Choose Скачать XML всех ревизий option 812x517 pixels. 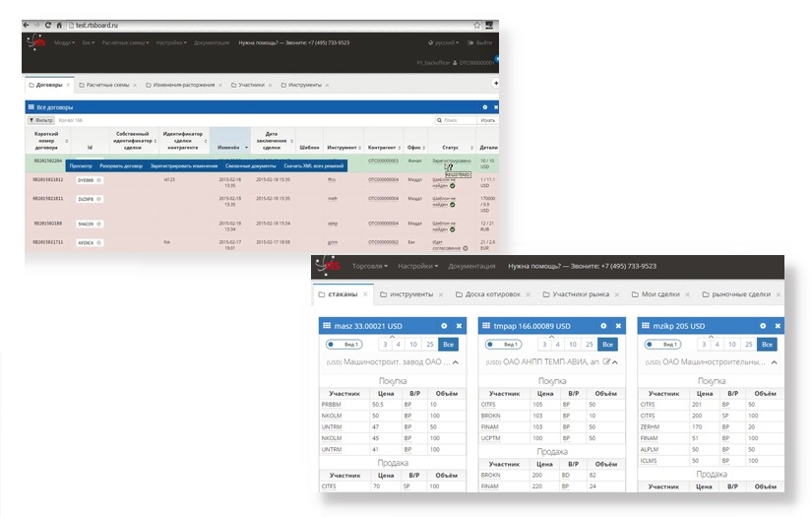(x=313, y=165)
